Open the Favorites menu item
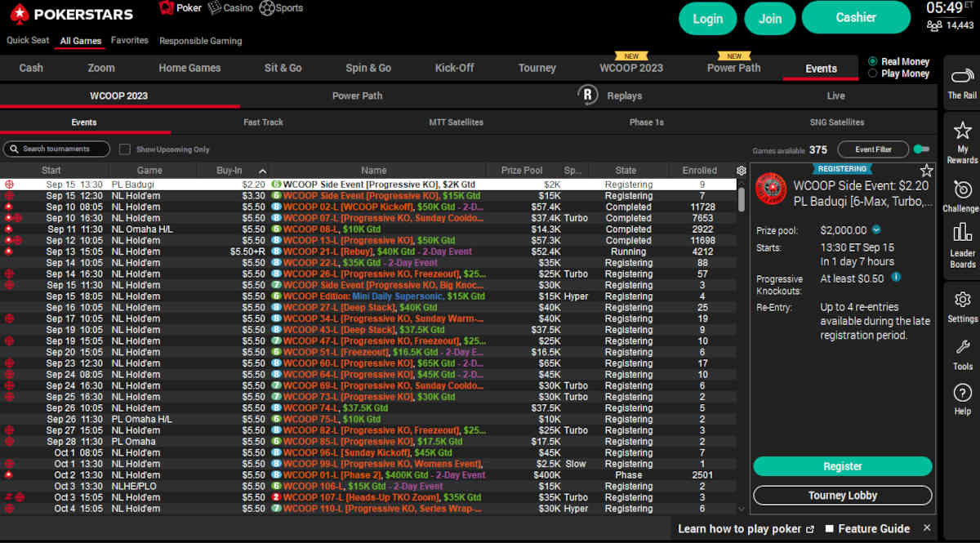 click(x=130, y=40)
